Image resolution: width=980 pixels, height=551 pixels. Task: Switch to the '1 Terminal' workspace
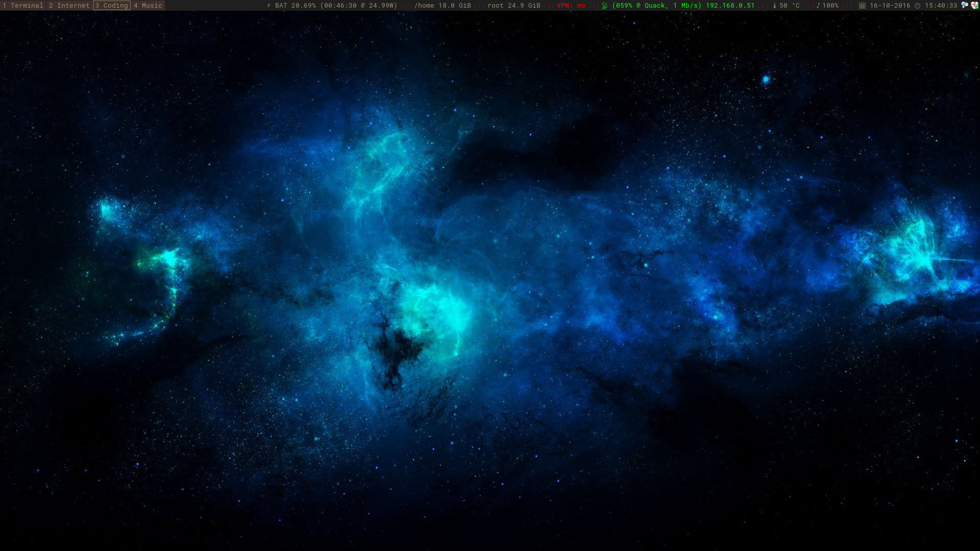coord(23,6)
